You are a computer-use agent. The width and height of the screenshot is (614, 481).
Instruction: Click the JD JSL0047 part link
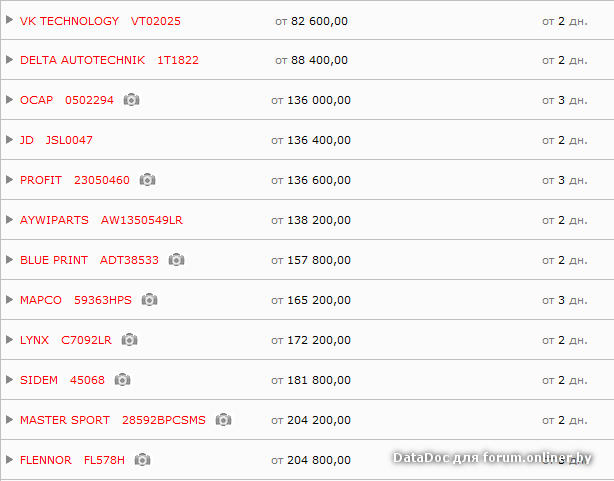(56, 140)
